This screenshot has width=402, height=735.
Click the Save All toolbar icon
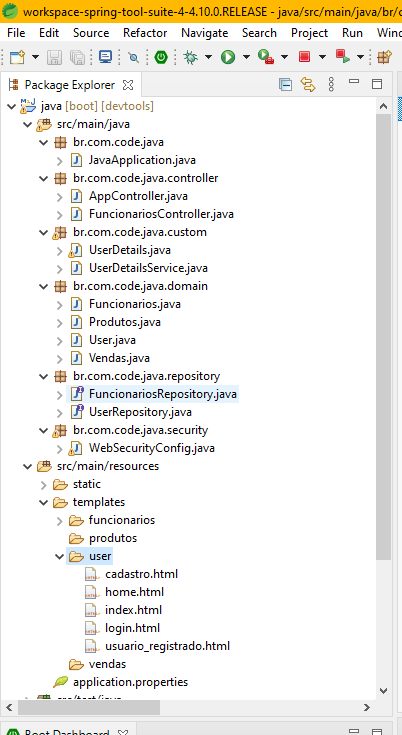click(77, 57)
